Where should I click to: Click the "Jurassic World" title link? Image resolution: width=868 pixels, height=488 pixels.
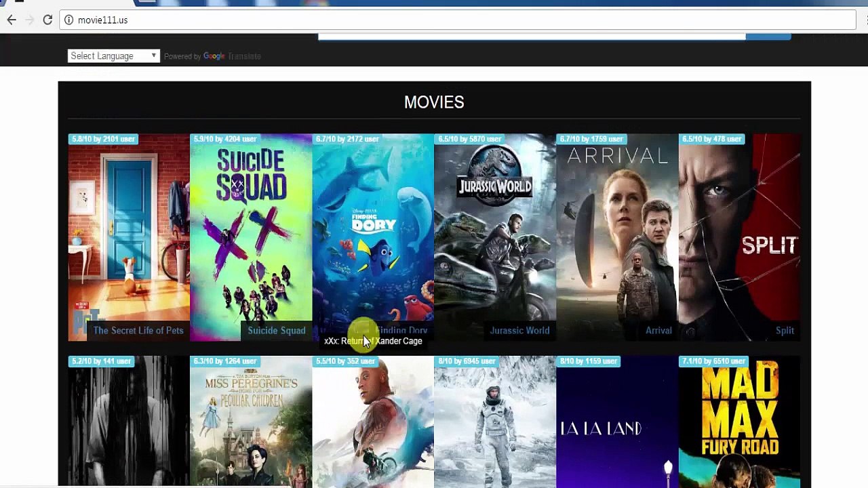tap(520, 331)
